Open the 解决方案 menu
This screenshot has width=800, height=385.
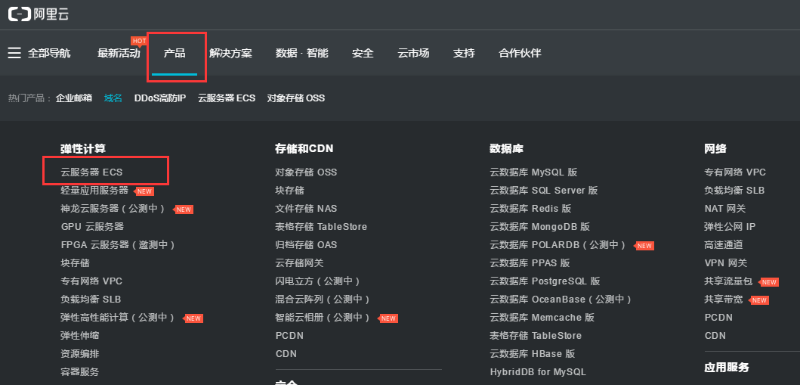pos(231,53)
